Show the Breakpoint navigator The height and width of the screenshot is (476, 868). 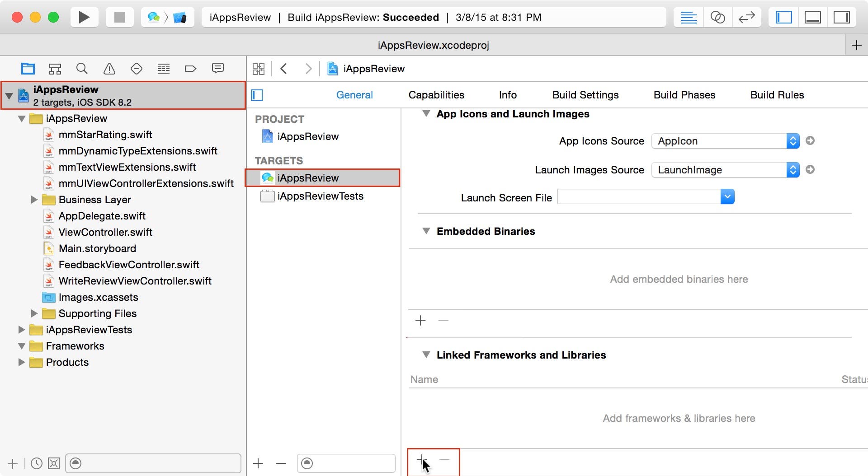(190, 69)
